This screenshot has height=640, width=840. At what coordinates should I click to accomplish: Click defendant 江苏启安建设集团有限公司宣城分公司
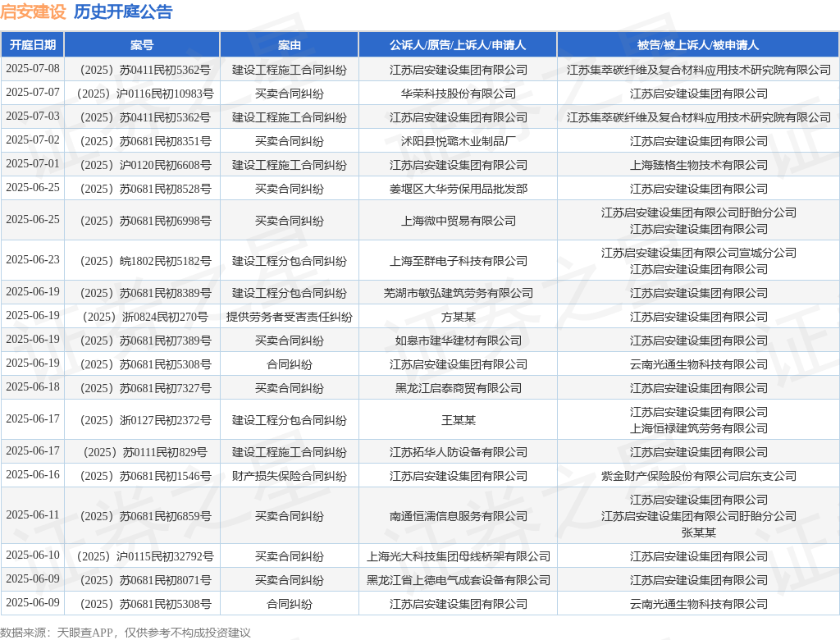(699, 253)
